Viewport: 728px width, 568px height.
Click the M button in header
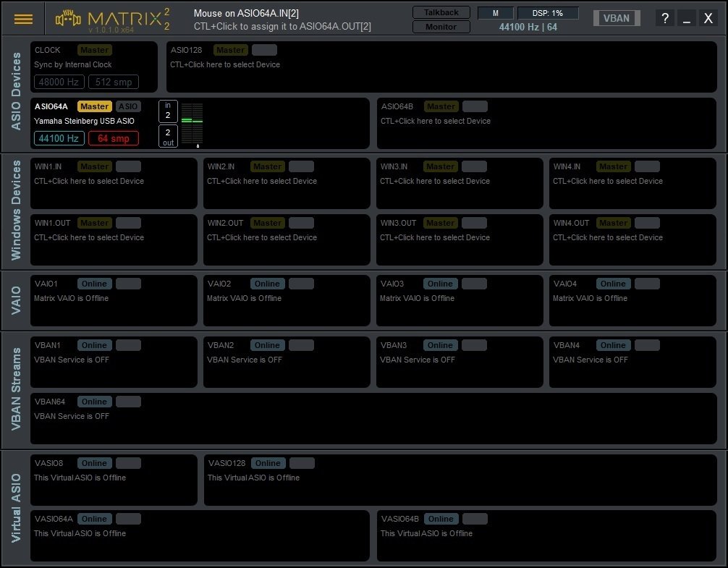coord(496,13)
